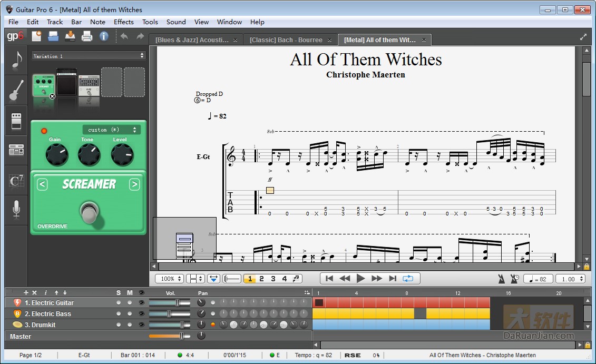Image resolution: width=596 pixels, height=364 pixels.
Task: Open the effects pedal panel icon
Action: 16,121
